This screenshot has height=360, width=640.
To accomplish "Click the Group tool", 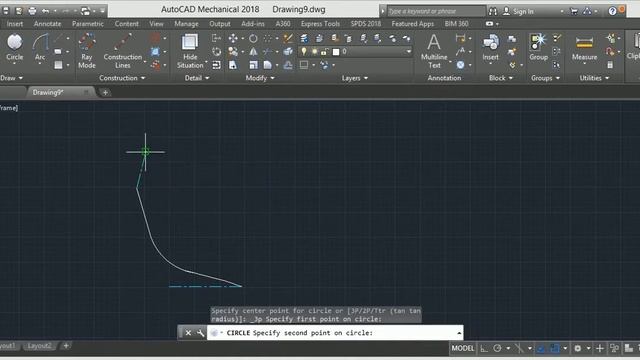I will pyautogui.click(x=538, y=48).
